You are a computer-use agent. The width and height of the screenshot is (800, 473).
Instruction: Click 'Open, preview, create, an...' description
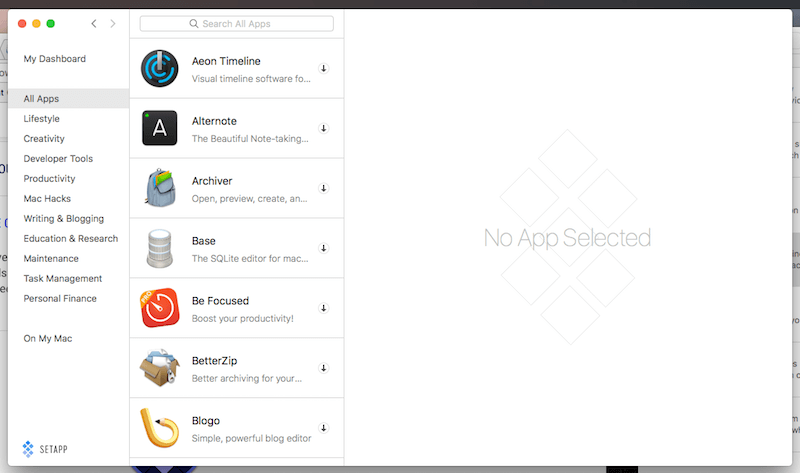point(249,198)
